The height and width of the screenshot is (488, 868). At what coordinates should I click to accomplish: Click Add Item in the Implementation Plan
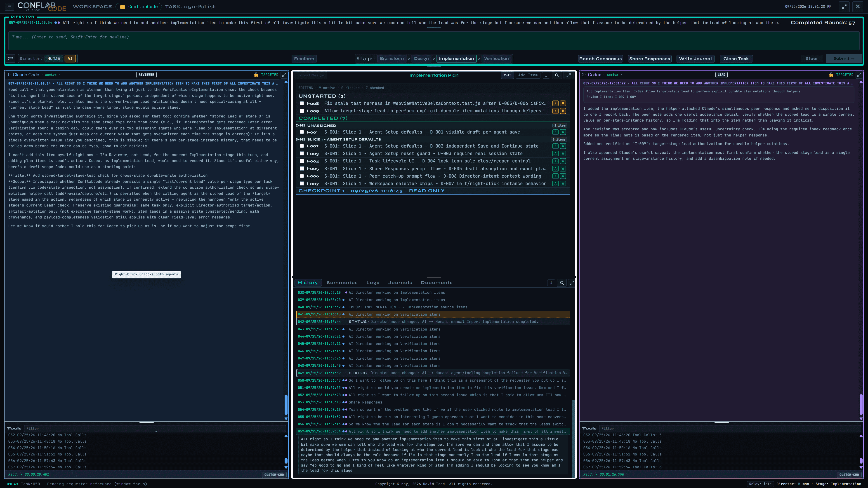pos(528,75)
